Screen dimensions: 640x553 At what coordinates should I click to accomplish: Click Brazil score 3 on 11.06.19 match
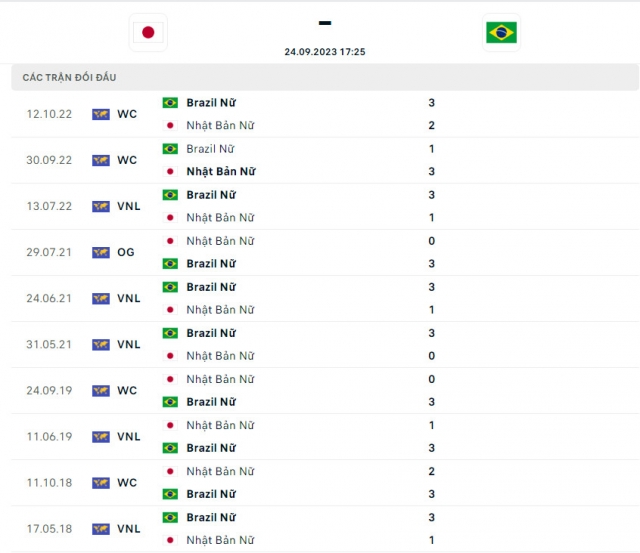pos(431,448)
